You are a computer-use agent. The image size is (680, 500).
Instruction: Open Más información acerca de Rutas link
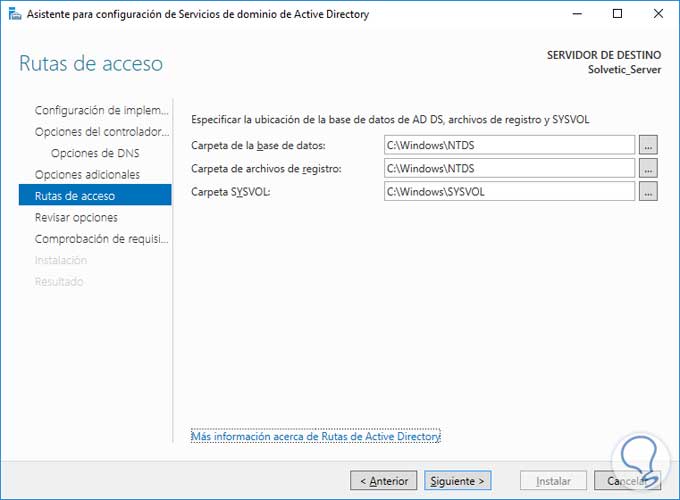point(316,436)
